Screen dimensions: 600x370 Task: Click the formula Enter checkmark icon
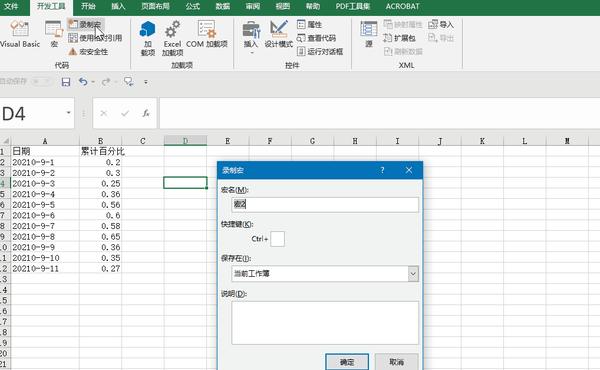tap(125, 113)
